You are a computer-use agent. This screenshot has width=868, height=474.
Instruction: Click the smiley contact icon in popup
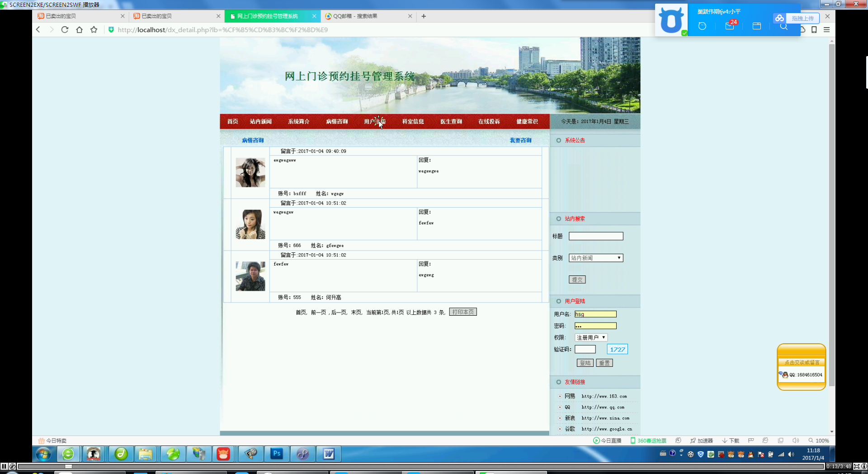[702, 26]
